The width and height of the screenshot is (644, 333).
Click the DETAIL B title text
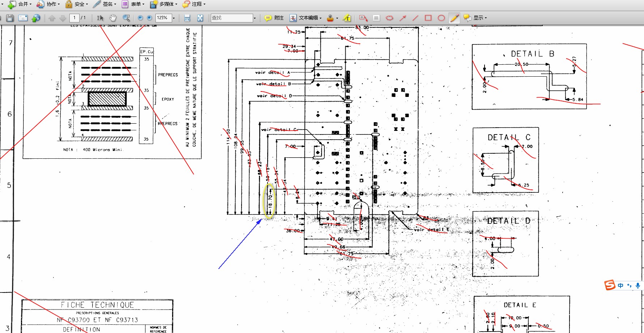tap(532, 54)
